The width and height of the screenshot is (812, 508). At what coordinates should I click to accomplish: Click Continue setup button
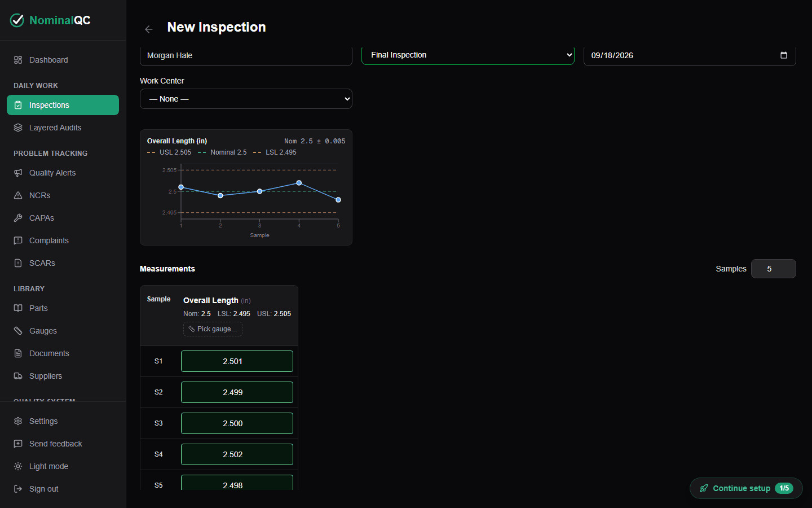tap(746, 488)
